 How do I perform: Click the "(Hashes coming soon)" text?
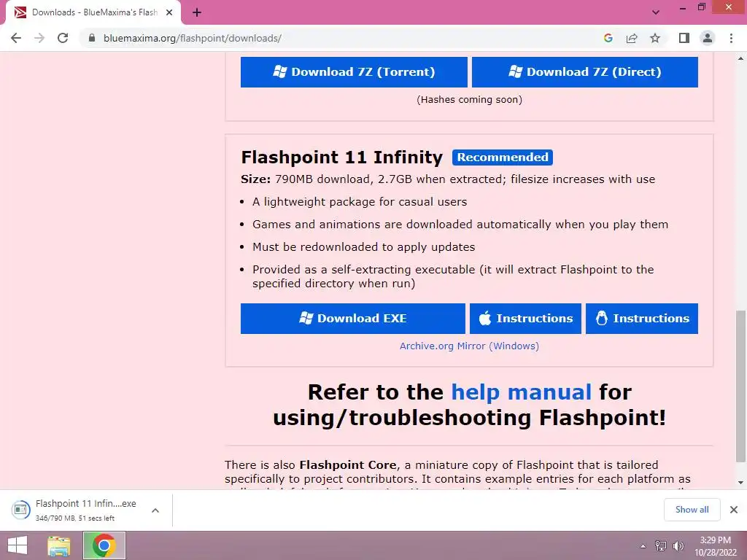469,99
